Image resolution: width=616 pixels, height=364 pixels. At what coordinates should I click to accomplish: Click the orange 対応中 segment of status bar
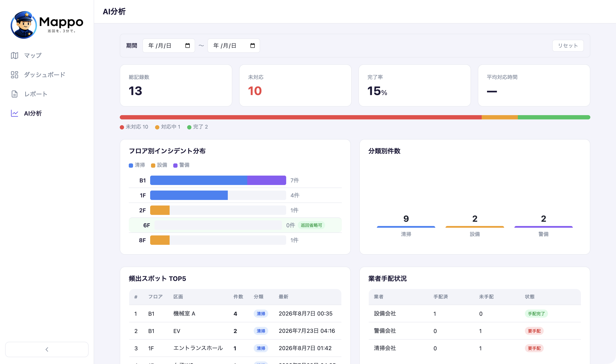pos(500,117)
